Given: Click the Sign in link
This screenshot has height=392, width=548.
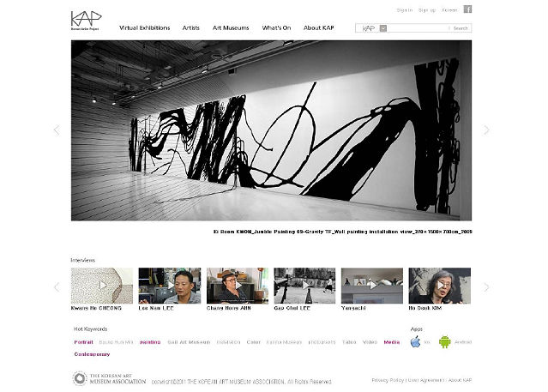Looking at the screenshot, I should pos(405,10).
